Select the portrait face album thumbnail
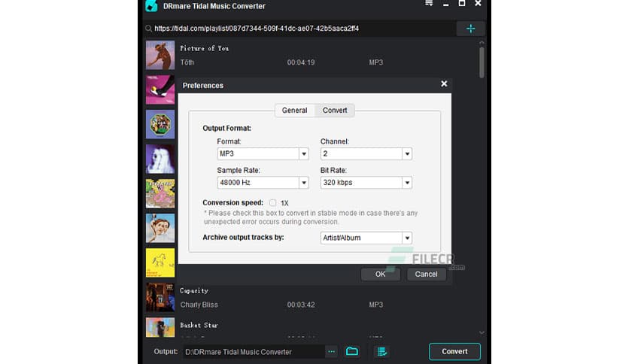The image size is (629, 364). 160,228
